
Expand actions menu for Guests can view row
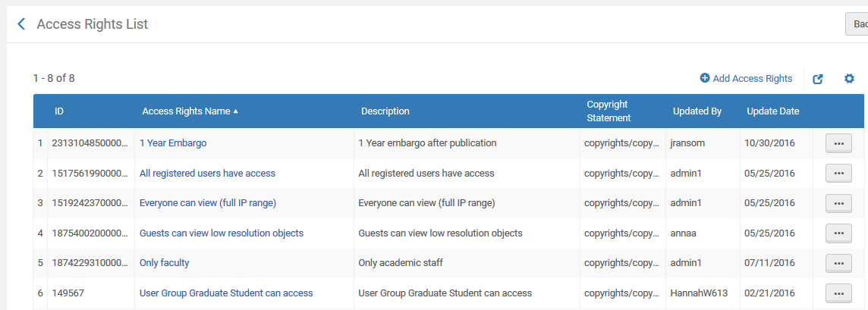click(838, 233)
